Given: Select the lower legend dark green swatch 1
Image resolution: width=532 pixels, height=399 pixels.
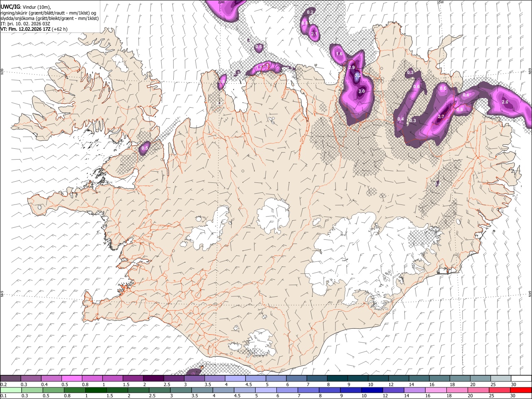Looking at the screenshot, I should [96, 390].
